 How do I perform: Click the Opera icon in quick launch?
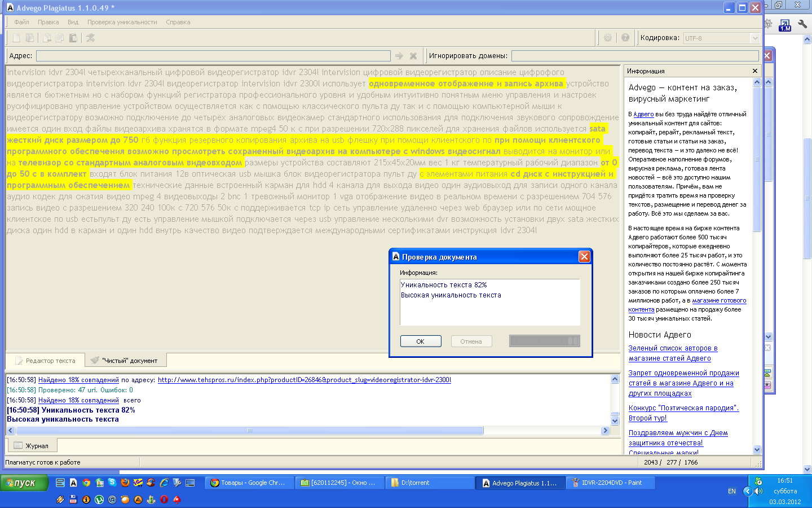tap(164, 500)
